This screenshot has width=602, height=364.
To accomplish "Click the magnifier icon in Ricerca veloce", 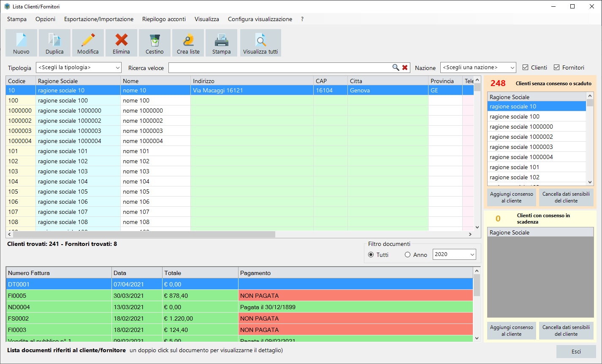I will (x=396, y=67).
